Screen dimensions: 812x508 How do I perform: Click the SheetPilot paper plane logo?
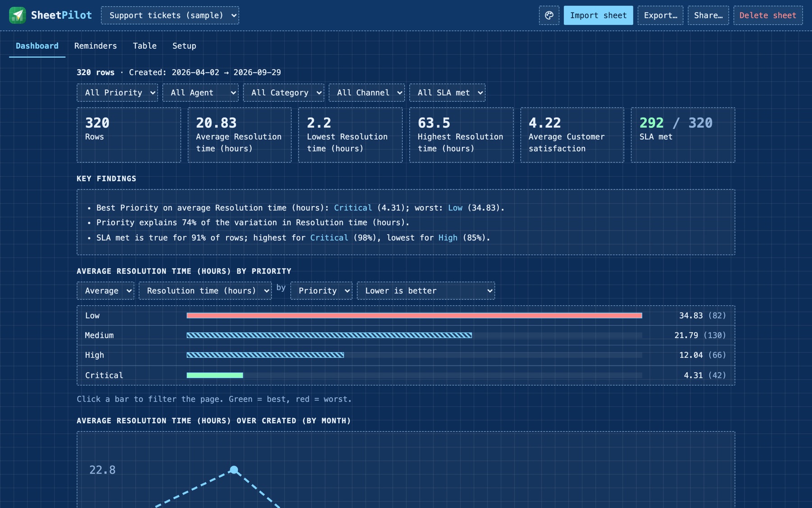coord(18,15)
